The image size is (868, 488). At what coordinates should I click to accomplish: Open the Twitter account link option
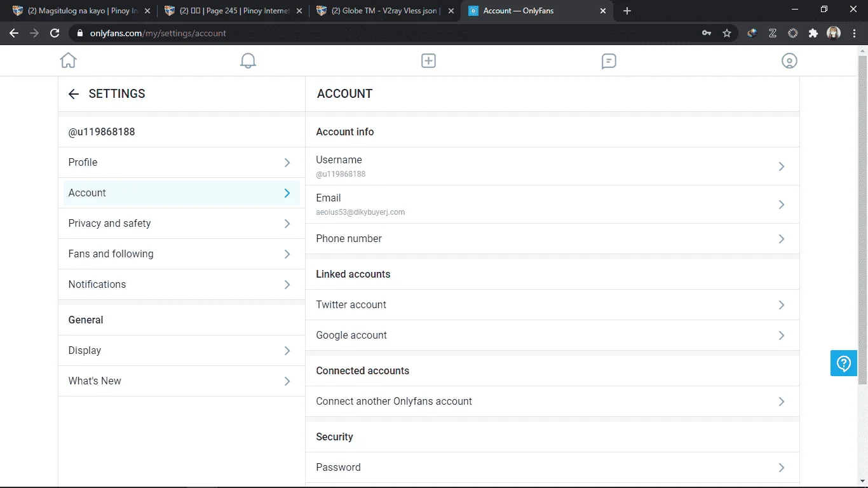552,305
